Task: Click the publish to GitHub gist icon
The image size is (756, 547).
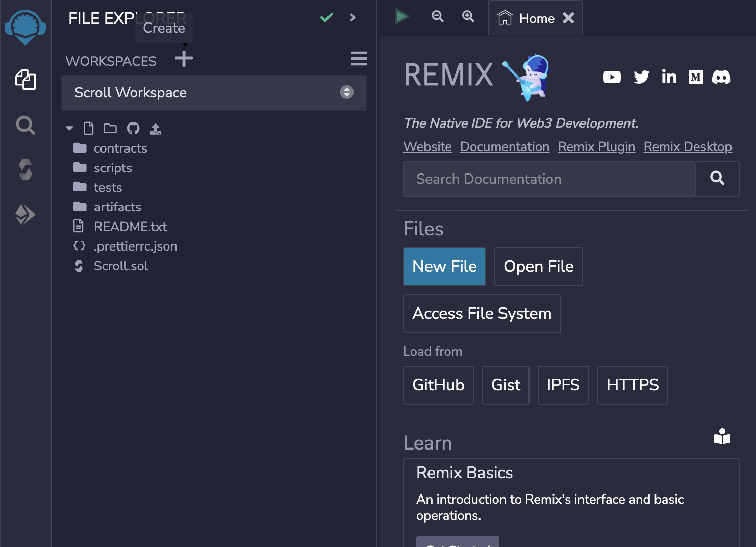Action: coord(133,129)
